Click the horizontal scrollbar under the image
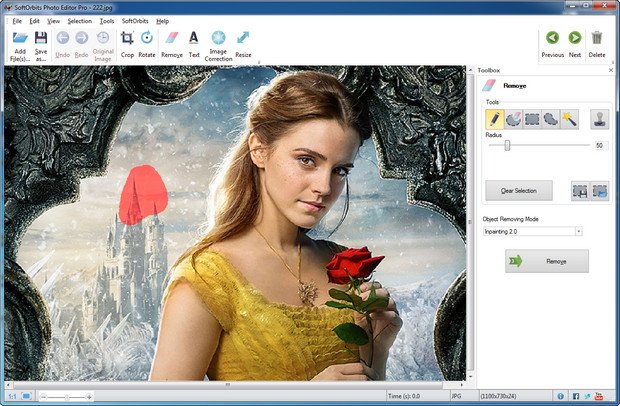 coord(228,384)
